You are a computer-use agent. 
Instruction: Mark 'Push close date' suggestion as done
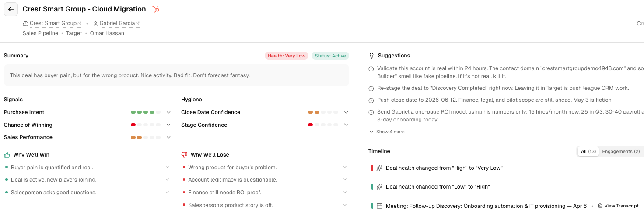click(371, 100)
